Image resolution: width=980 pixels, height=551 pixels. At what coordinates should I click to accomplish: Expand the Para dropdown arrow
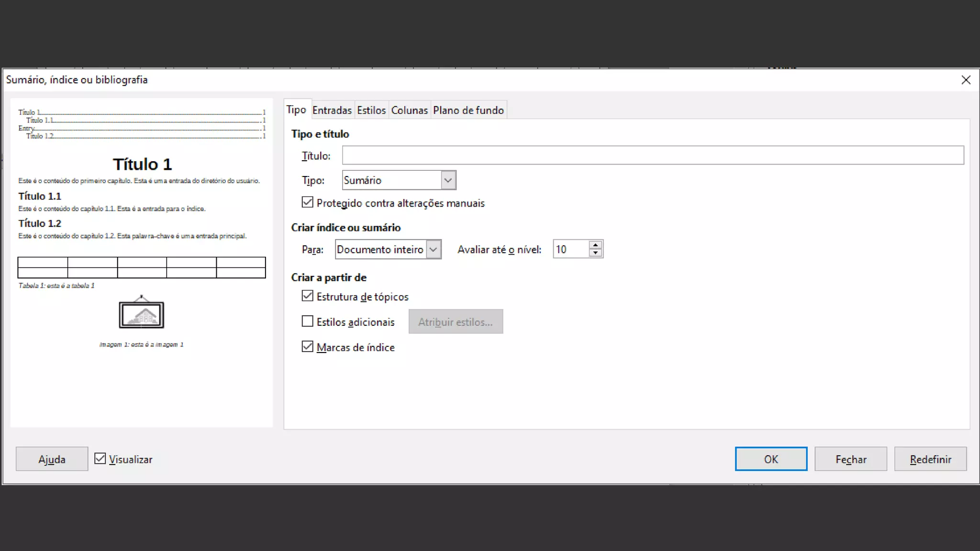(433, 249)
